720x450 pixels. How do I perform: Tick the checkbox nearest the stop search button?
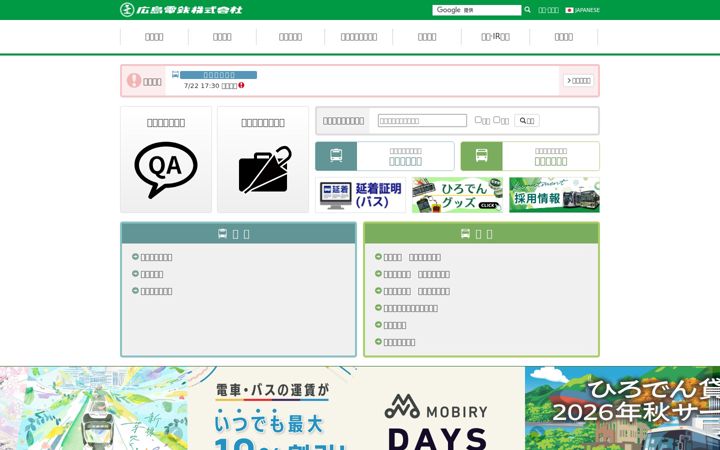[x=496, y=119]
